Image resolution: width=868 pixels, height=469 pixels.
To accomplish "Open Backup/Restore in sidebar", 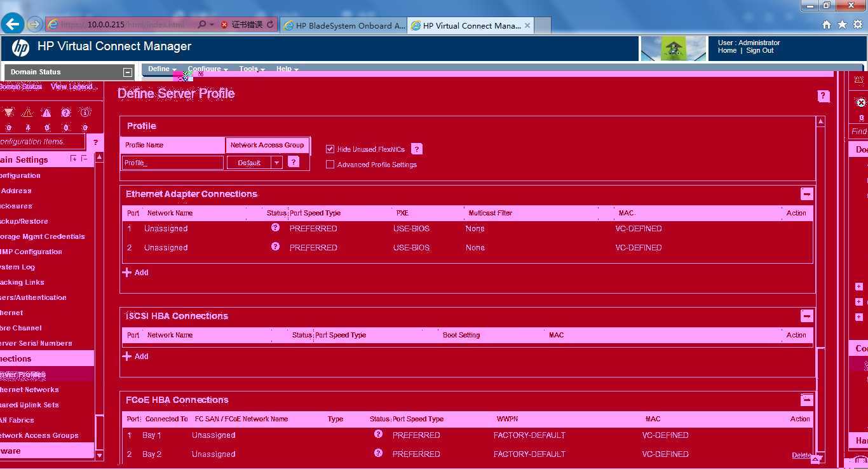I will (24, 221).
